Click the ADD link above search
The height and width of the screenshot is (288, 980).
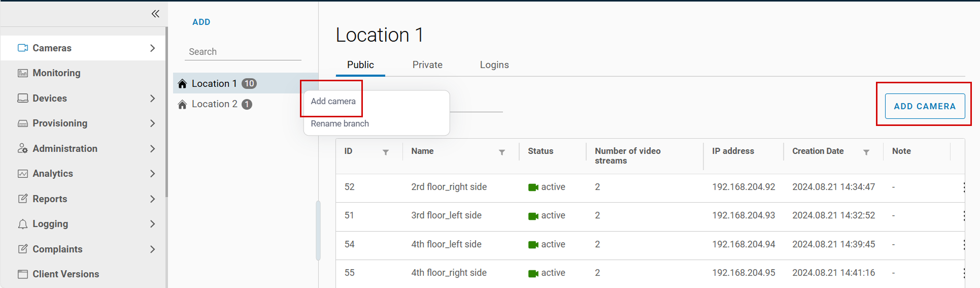point(201,22)
